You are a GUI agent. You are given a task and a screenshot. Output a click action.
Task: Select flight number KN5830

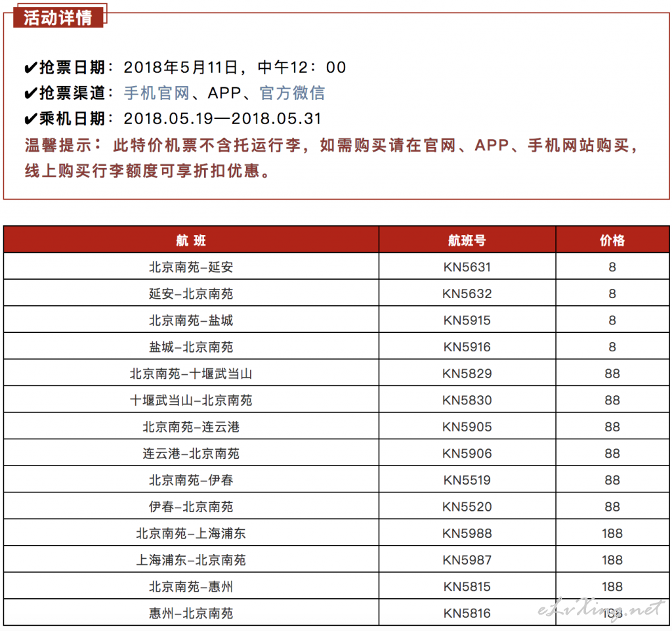pos(467,399)
